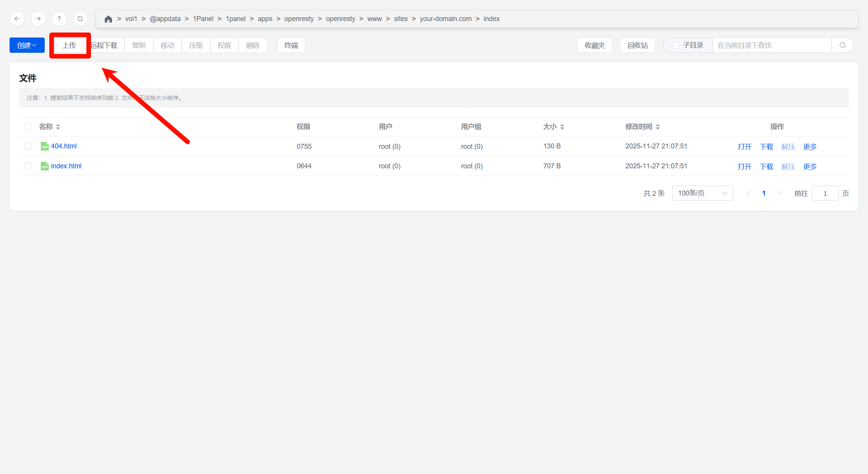868x474 pixels.
Task: Open the 创建 create dropdown
Action: [x=27, y=45]
